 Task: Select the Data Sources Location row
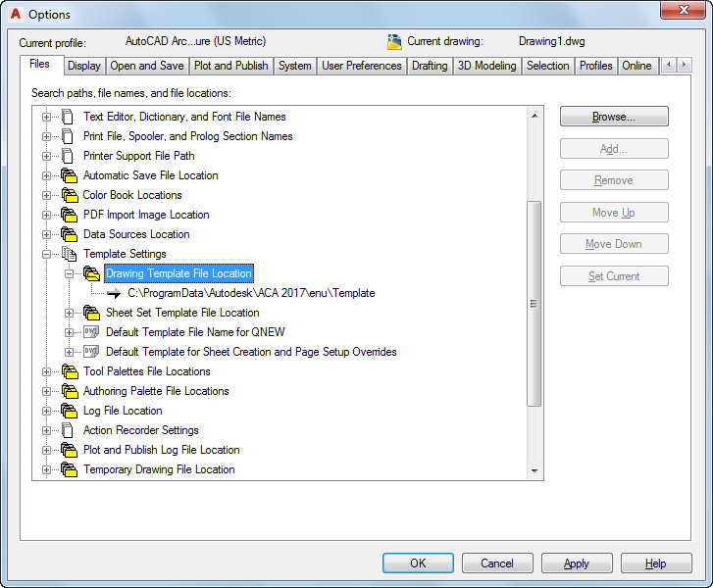pyautogui.click(x=136, y=234)
